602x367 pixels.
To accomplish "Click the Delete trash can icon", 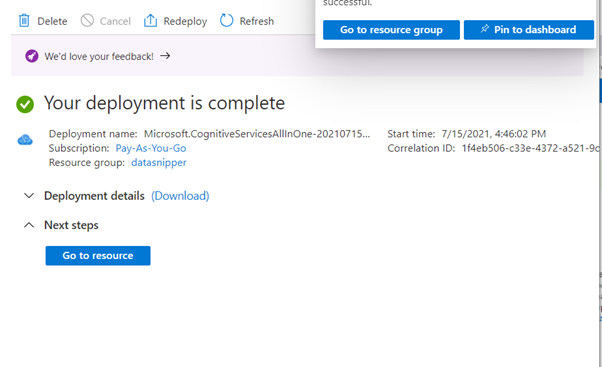I will pos(24,20).
